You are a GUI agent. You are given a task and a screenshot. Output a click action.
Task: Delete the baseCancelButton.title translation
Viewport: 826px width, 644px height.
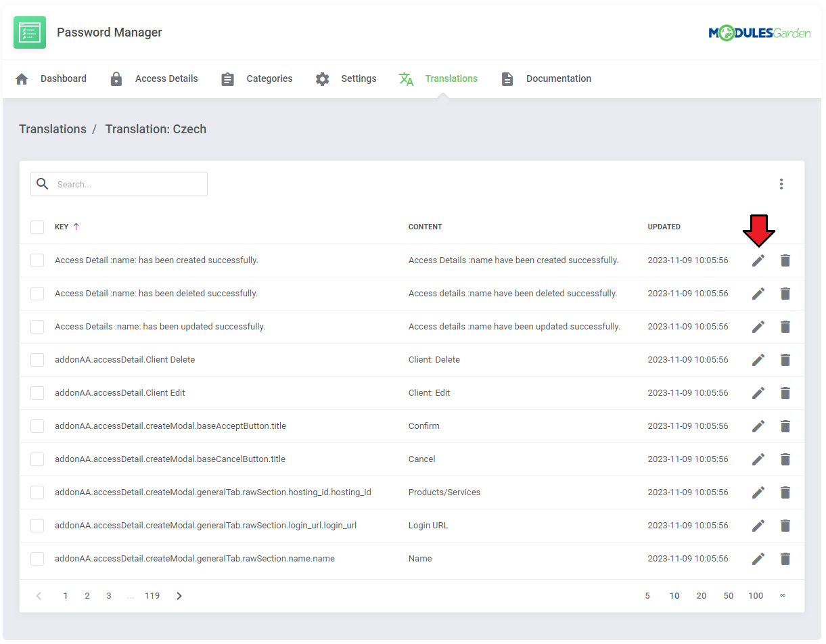(x=785, y=459)
